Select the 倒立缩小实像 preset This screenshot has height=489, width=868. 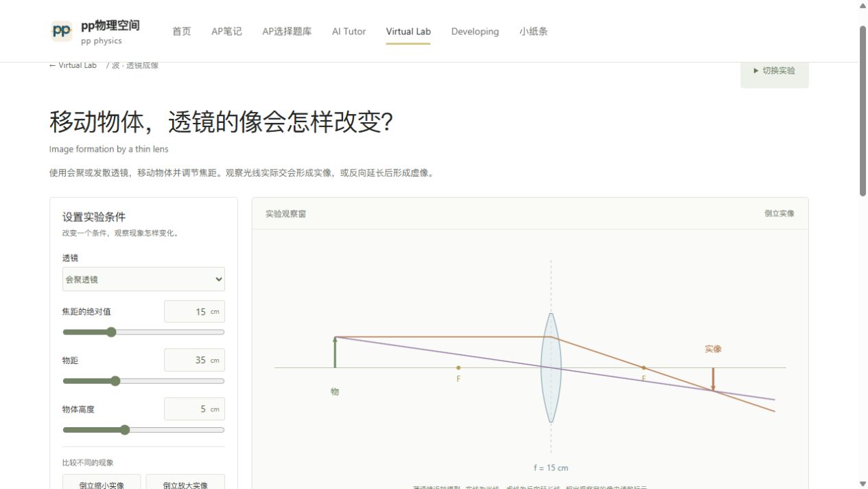click(x=102, y=482)
